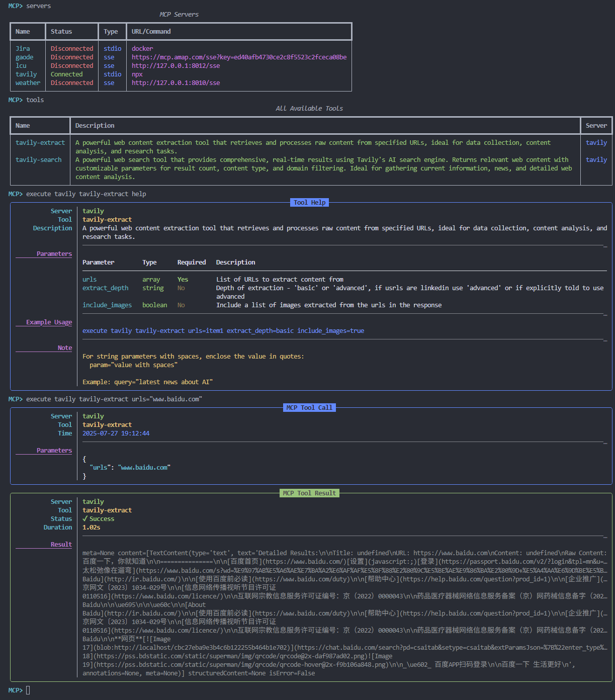This screenshot has width=615, height=700.
Task: Open the http://127.0.0.1:8010/sse link
Action: 176,83
